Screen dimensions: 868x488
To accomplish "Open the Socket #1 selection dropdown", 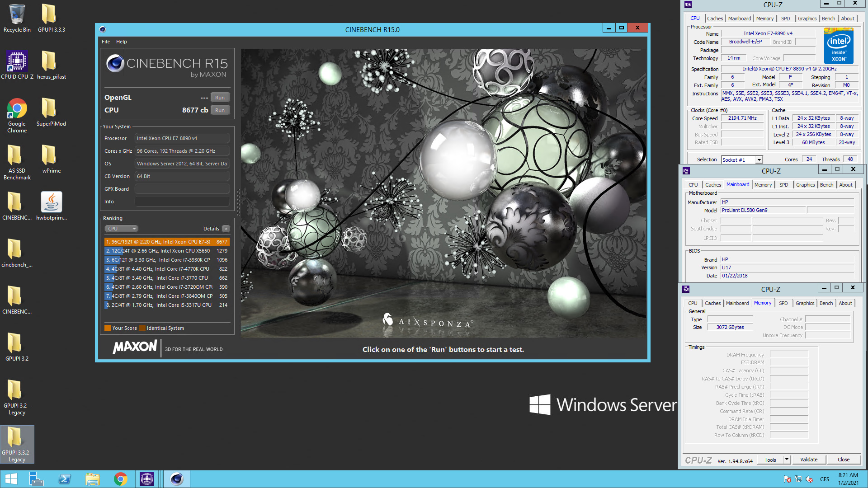I will point(742,160).
